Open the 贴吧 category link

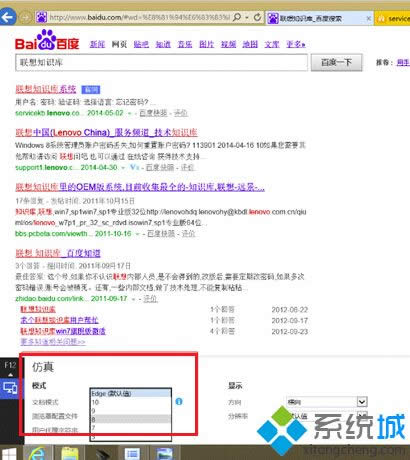(141, 44)
